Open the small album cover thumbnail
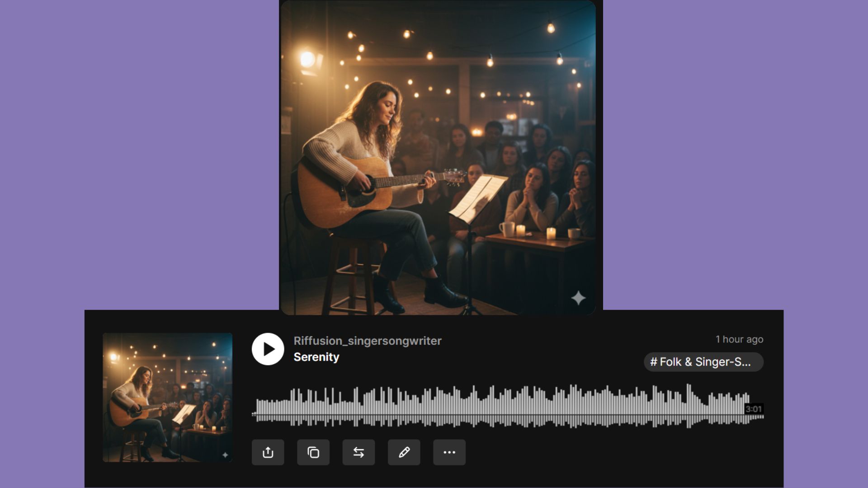 click(x=167, y=397)
